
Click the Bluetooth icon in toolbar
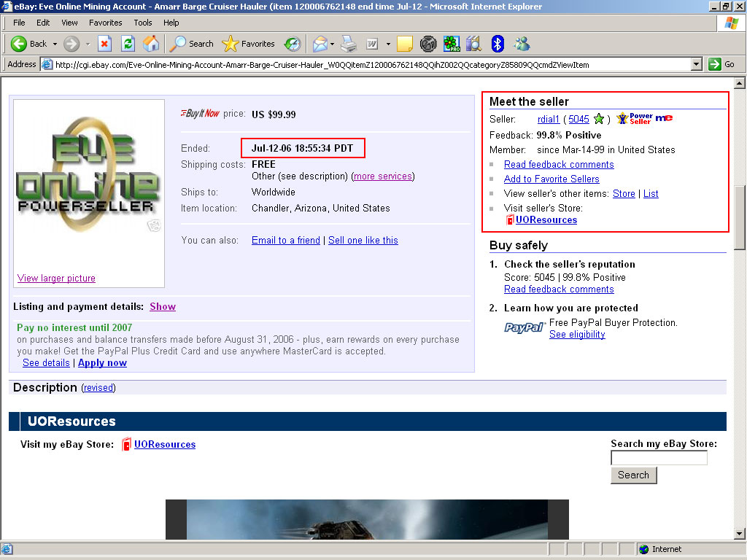(498, 44)
